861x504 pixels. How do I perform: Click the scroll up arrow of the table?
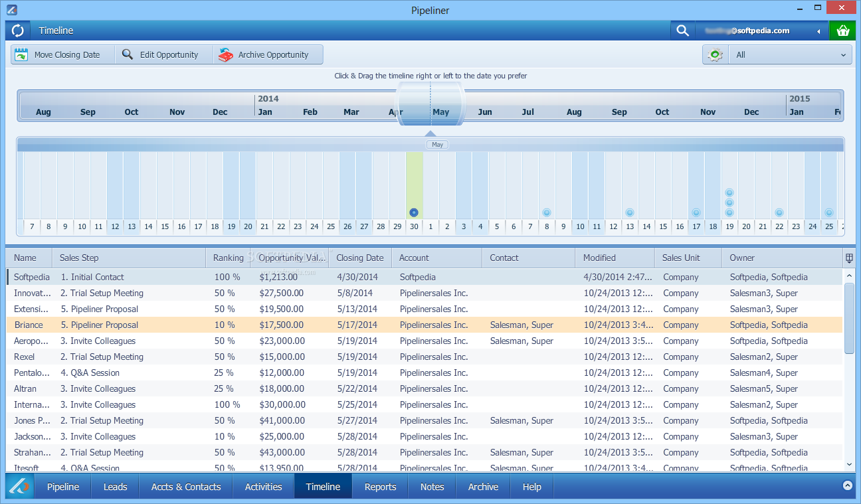click(x=849, y=275)
